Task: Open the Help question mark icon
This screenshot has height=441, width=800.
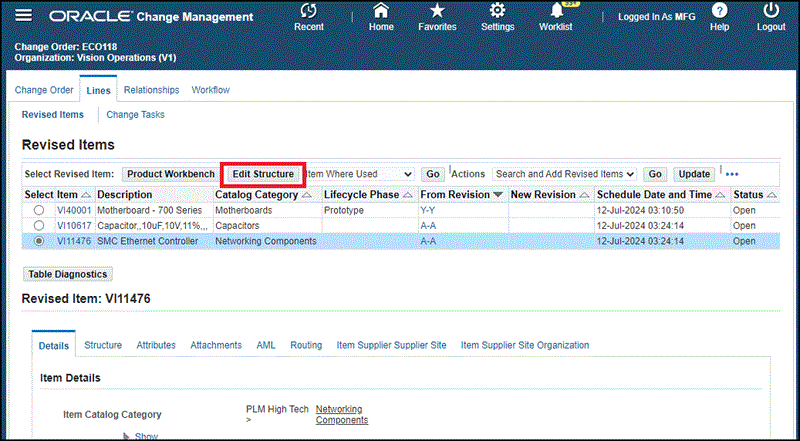Action: click(x=719, y=10)
